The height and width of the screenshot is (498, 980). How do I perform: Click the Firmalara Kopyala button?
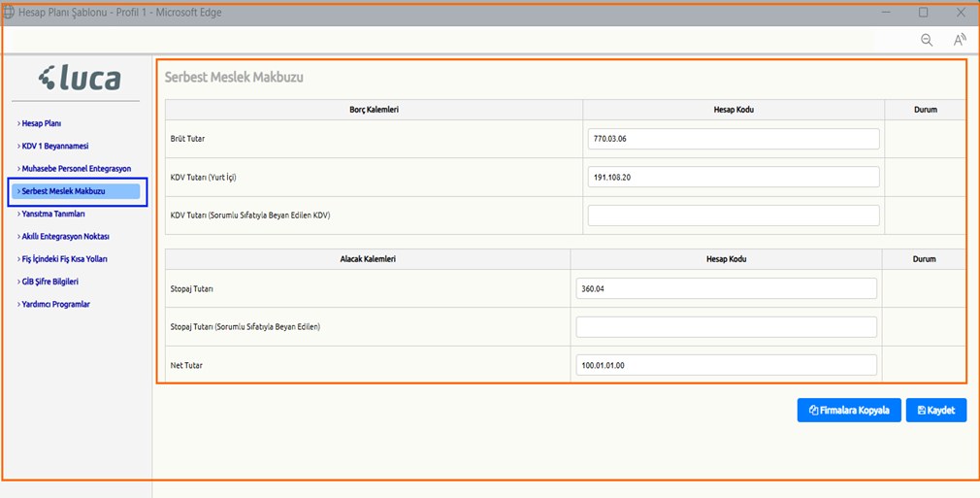coord(849,411)
